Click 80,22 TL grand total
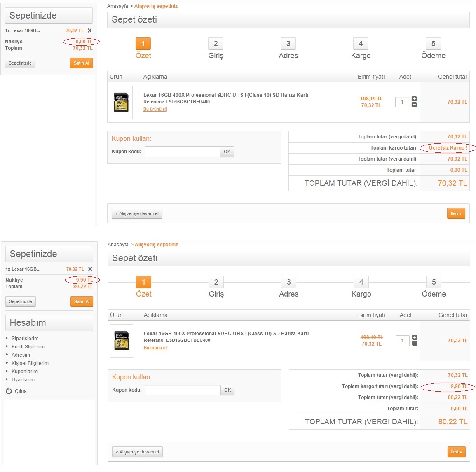This screenshot has height=472, width=476. [x=453, y=422]
